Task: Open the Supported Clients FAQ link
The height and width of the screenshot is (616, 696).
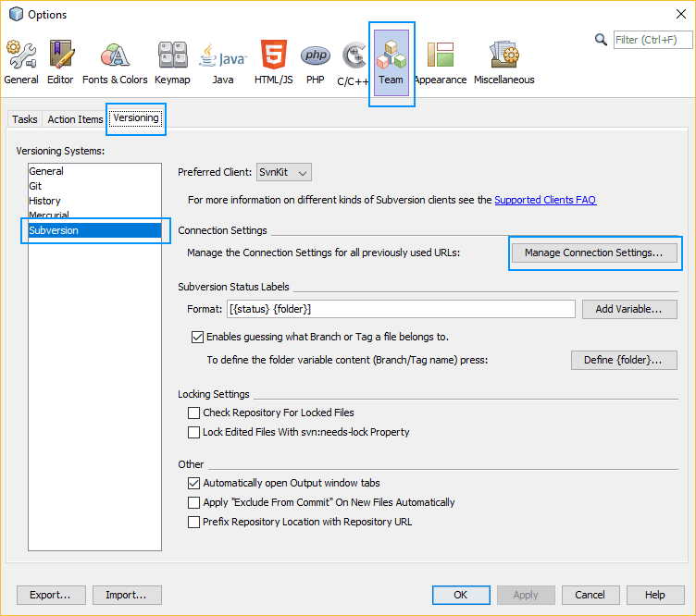Action: [x=545, y=200]
